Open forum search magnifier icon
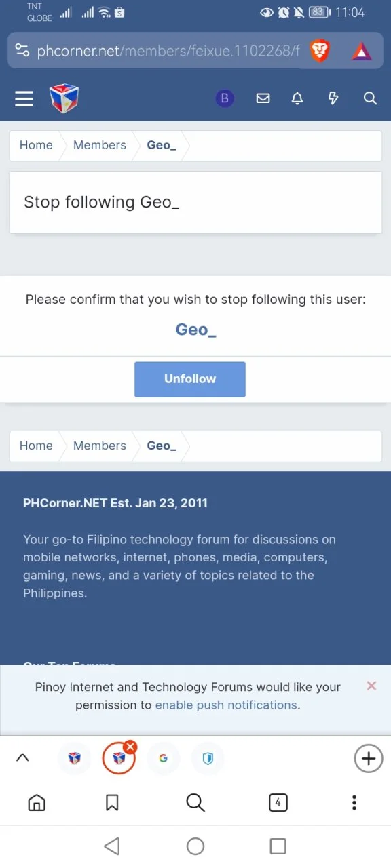The image size is (391, 868). (370, 99)
